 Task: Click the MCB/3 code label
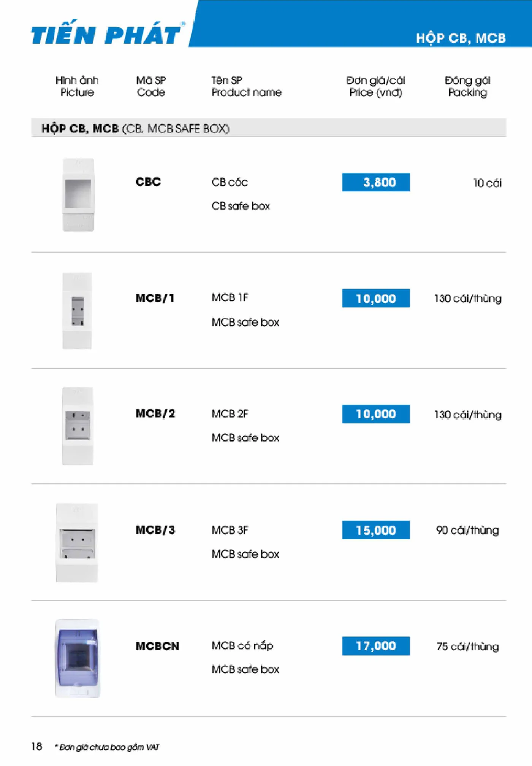[x=155, y=530]
